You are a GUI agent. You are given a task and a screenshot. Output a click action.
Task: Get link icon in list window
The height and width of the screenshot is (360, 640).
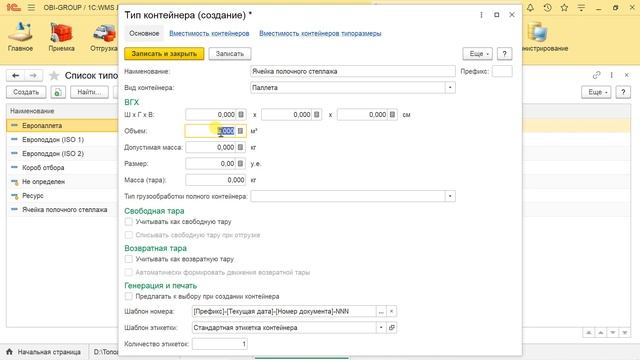coord(596,75)
